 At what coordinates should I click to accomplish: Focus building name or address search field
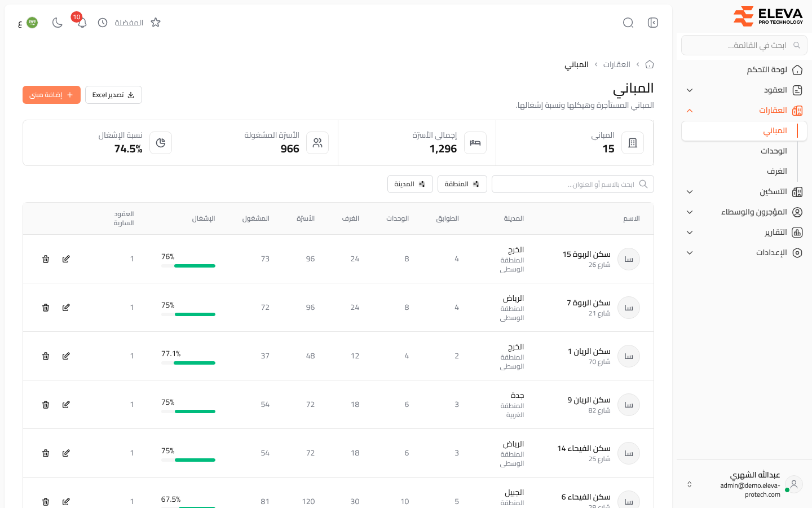point(573,184)
